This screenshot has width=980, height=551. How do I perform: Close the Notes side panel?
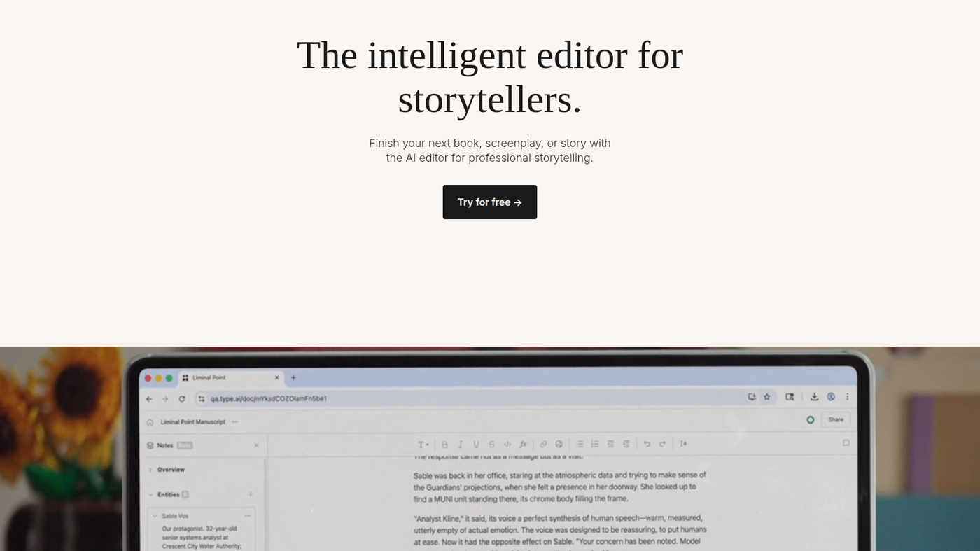[x=256, y=445]
